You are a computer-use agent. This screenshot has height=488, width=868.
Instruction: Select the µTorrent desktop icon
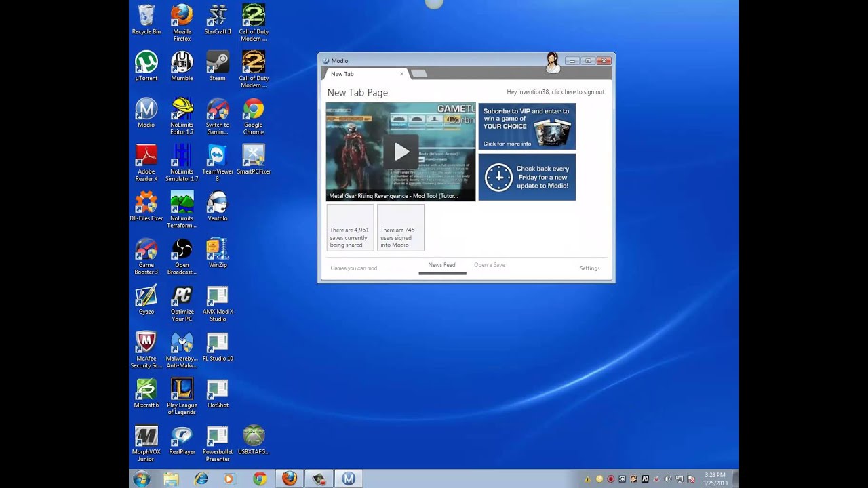(x=146, y=66)
